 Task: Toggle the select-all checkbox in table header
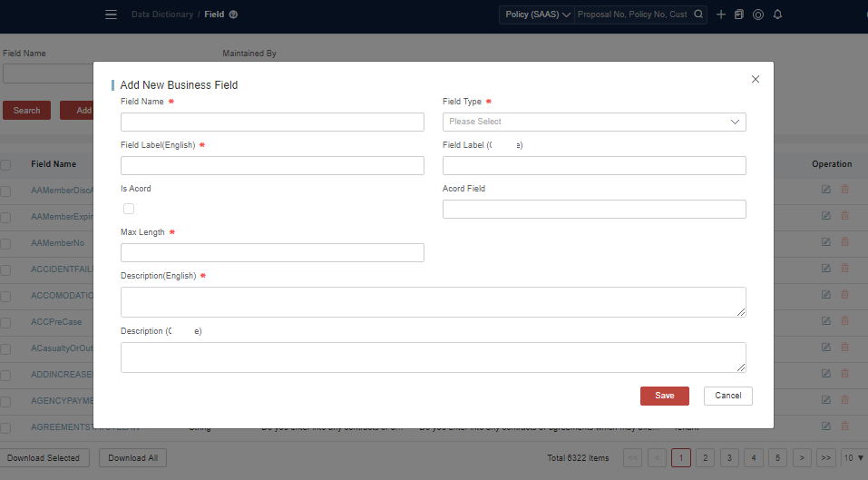click(x=5, y=165)
